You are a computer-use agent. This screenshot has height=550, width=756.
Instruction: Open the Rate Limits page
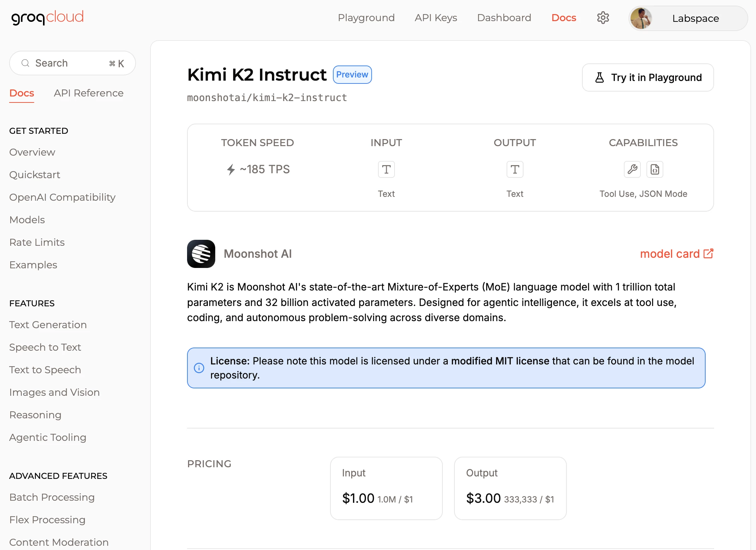pos(37,243)
